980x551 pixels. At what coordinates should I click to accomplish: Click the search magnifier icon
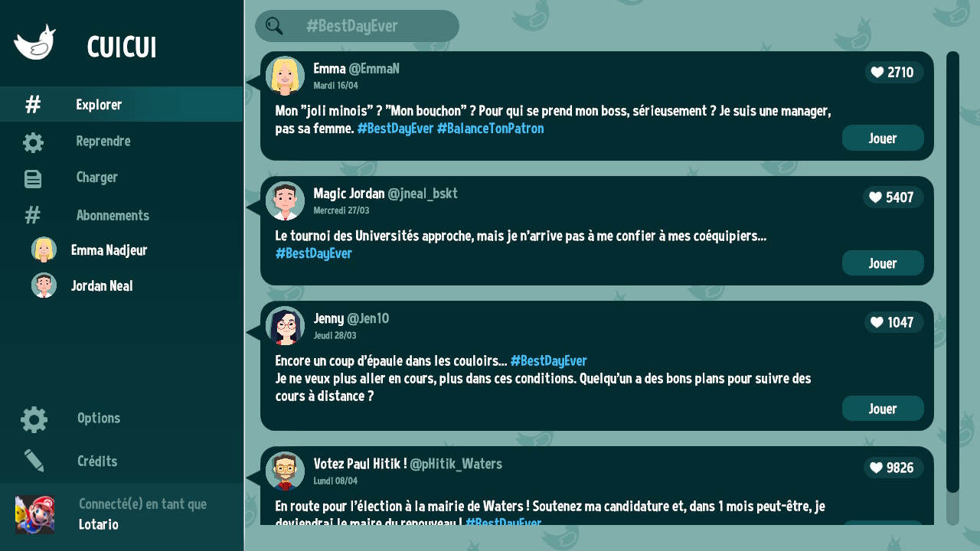[274, 26]
